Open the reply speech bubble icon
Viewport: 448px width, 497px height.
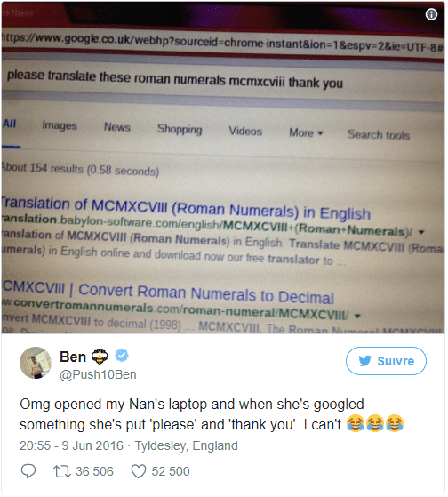(28, 471)
